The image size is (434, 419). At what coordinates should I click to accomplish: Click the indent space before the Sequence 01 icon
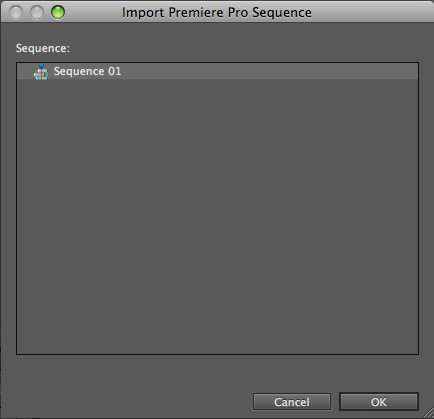[x=25, y=71]
